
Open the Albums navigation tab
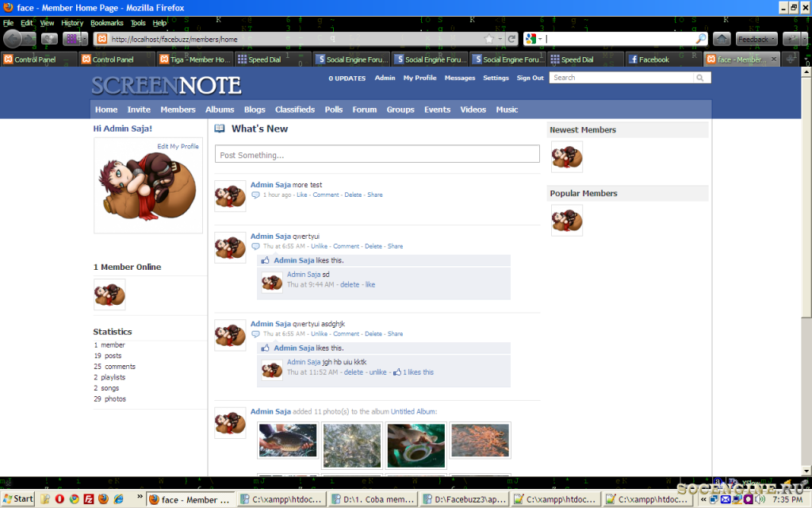[220, 110]
